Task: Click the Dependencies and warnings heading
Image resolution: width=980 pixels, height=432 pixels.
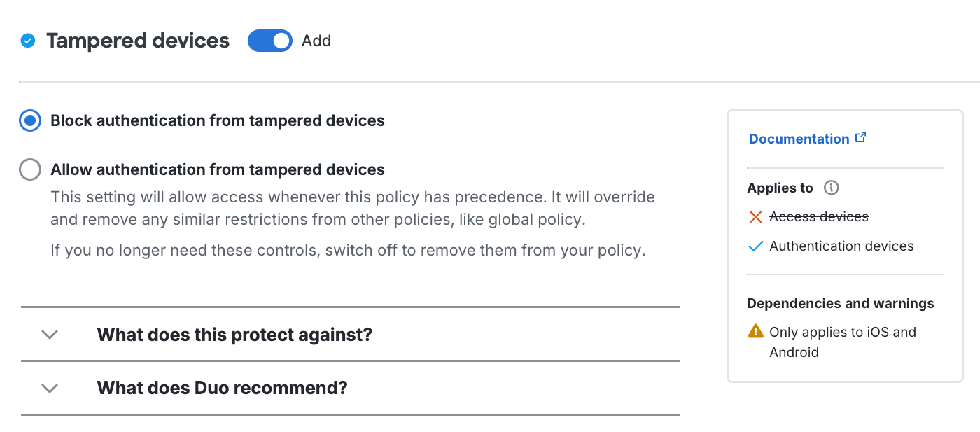Action: tap(840, 302)
